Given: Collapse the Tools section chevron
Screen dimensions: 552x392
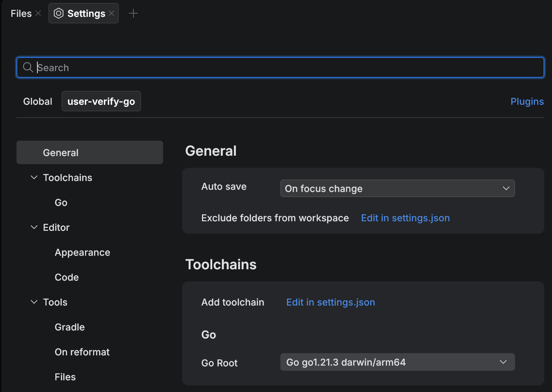Looking at the screenshot, I should 34,302.
